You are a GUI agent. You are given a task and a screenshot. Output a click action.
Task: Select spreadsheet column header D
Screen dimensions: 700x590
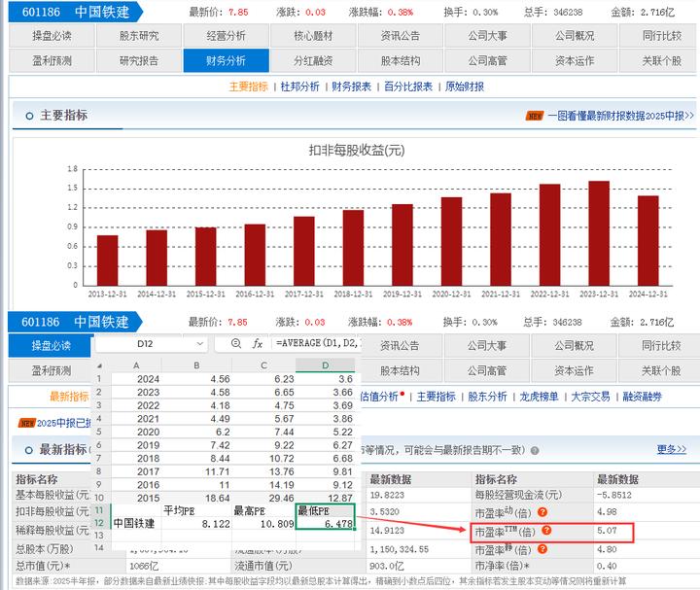(326, 365)
